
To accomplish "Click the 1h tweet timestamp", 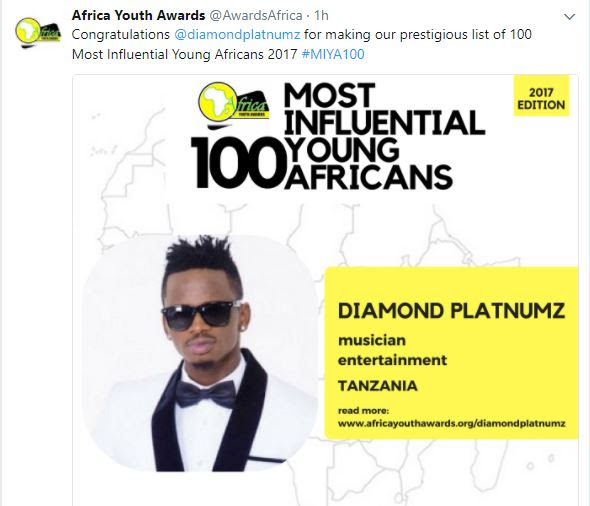I will (321, 15).
